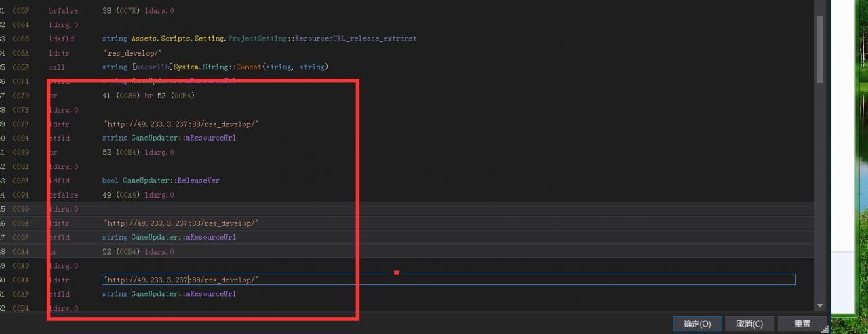This screenshot has width=868, height=334.
Task: Click GameUpdater::mResourceUrl operand in row 0084
Action: 169,138
